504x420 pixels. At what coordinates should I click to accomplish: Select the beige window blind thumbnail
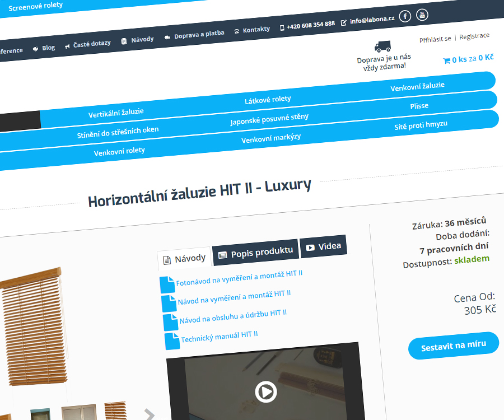[79, 412]
